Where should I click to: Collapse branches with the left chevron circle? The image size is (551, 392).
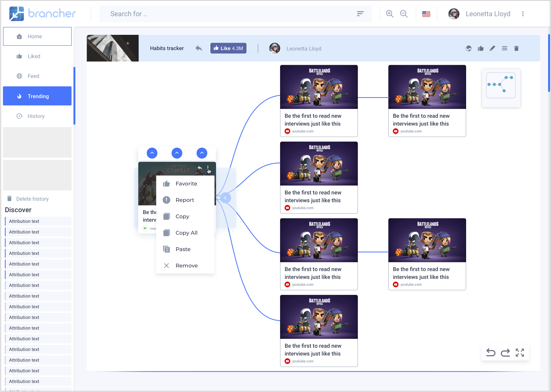225,198
